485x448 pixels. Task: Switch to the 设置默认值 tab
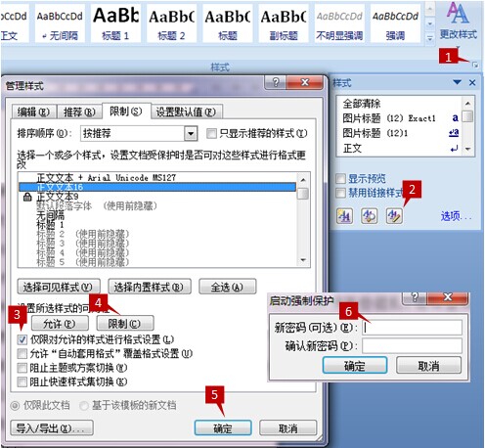(186, 112)
